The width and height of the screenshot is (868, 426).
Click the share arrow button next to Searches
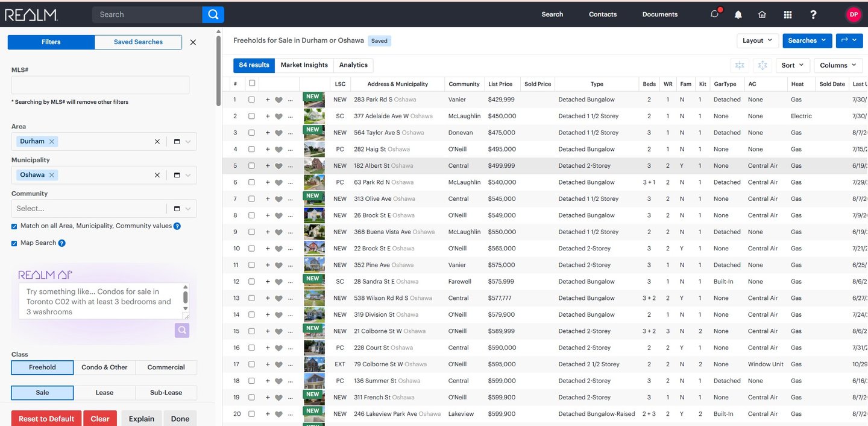(x=849, y=40)
